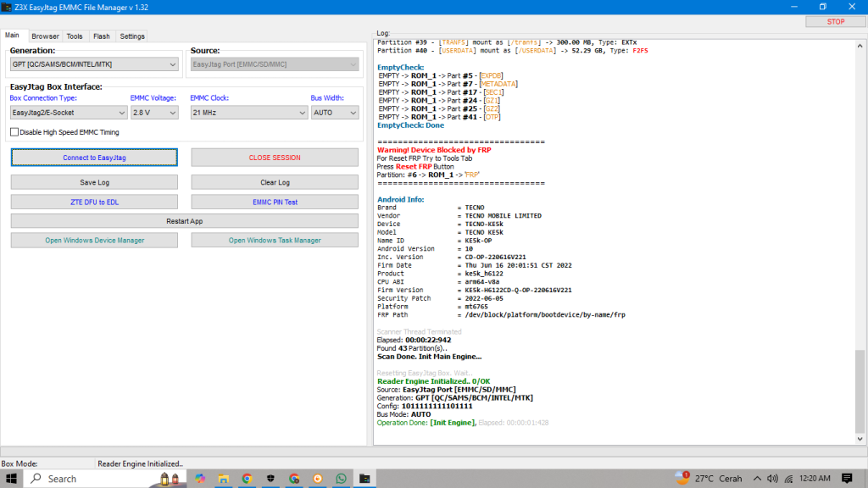Open the notification action center
This screenshot has width=868, height=488.
click(x=847, y=479)
